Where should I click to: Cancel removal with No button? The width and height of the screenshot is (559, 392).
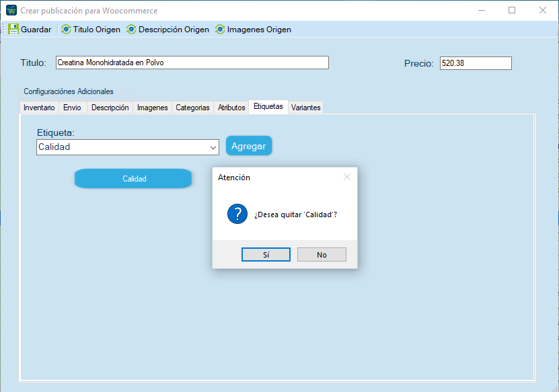(322, 254)
